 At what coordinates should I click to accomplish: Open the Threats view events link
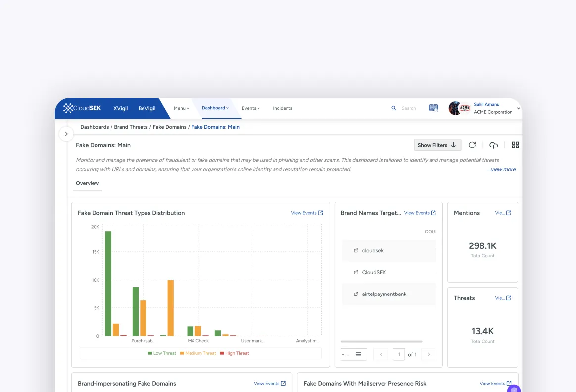click(x=503, y=298)
